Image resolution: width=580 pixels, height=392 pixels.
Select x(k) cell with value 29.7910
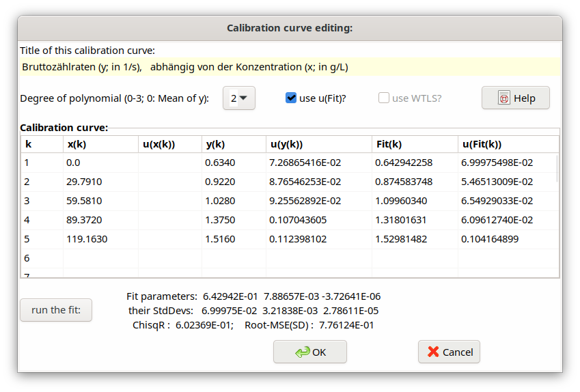pyautogui.click(x=100, y=182)
